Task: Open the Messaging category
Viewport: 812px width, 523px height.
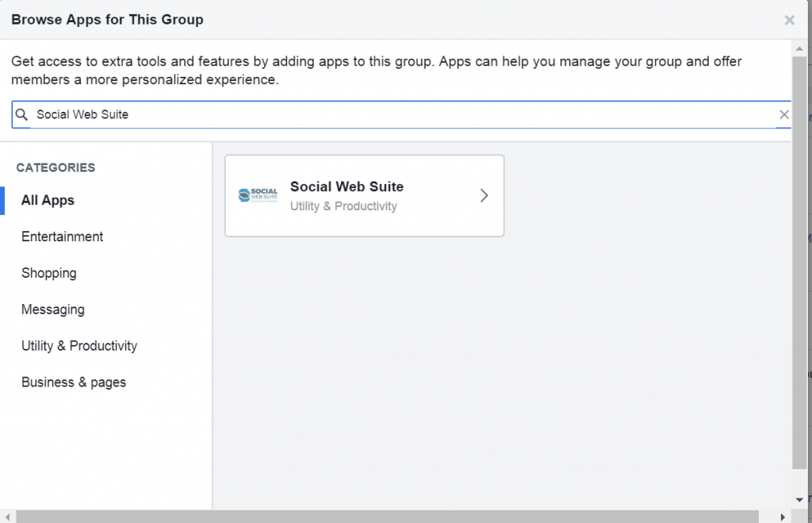Action: [x=53, y=310]
